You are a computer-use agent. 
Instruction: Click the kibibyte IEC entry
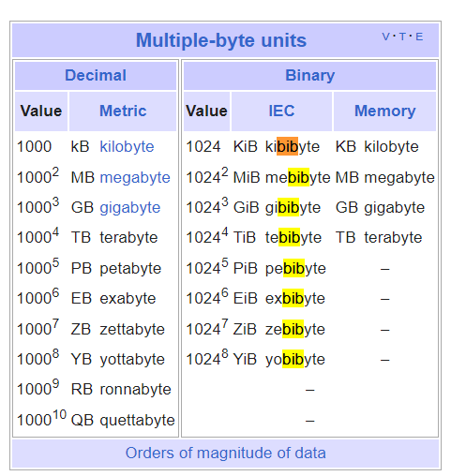[293, 146]
